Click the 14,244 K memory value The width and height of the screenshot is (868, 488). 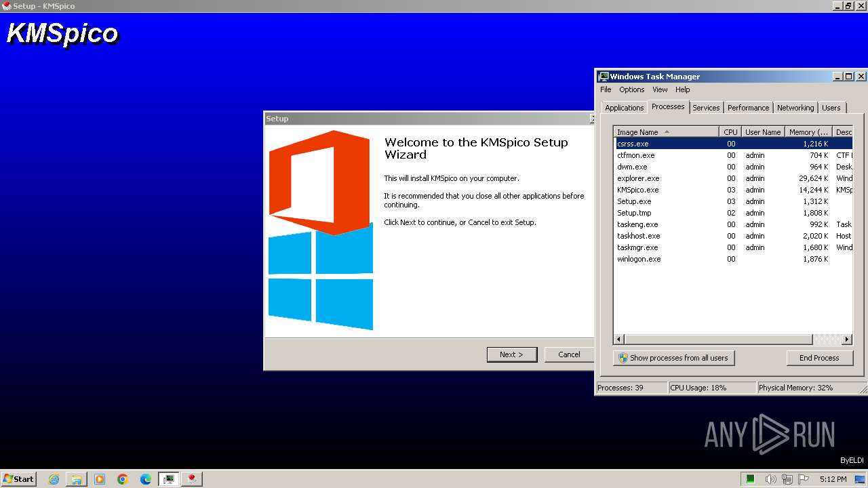813,190
